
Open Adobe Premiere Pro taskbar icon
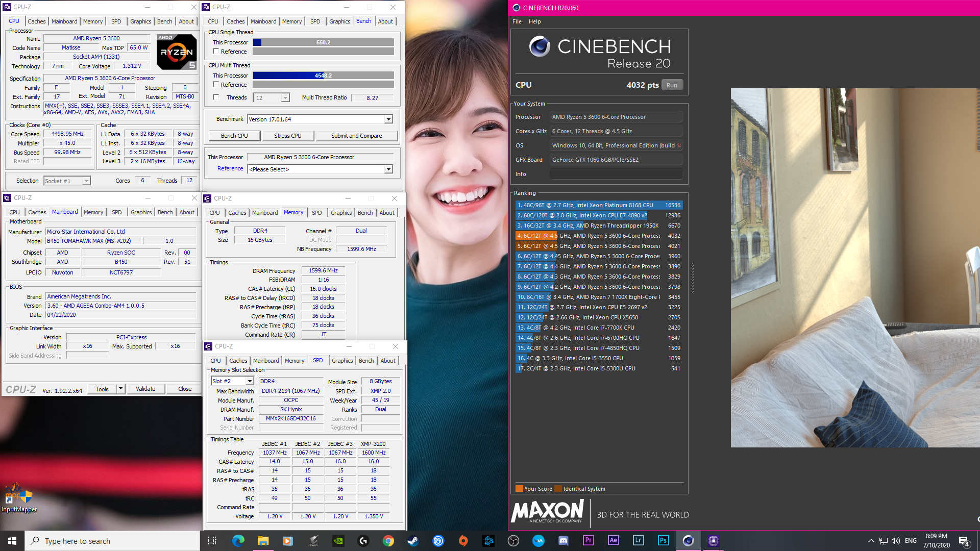(x=589, y=541)
